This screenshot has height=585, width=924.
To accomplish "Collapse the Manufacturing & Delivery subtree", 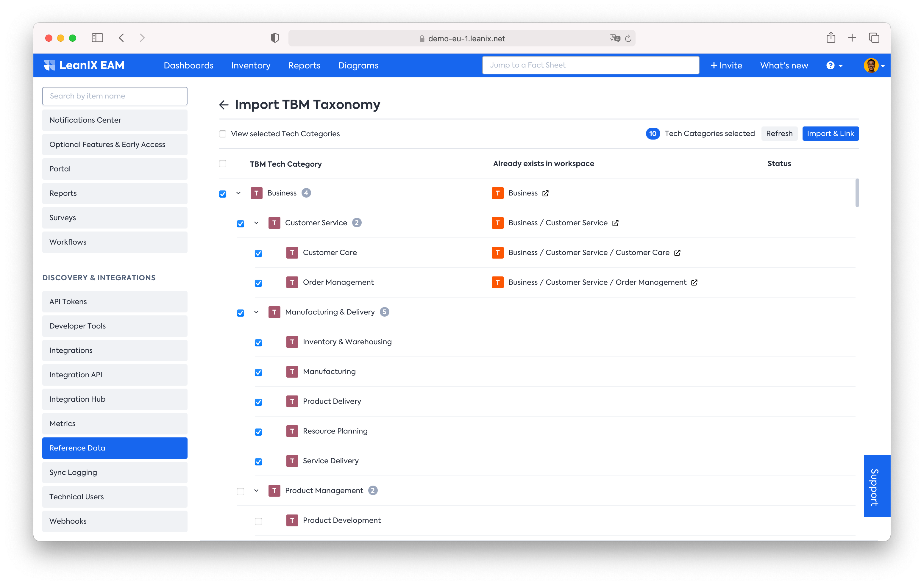I will click(x=256, y=312).
